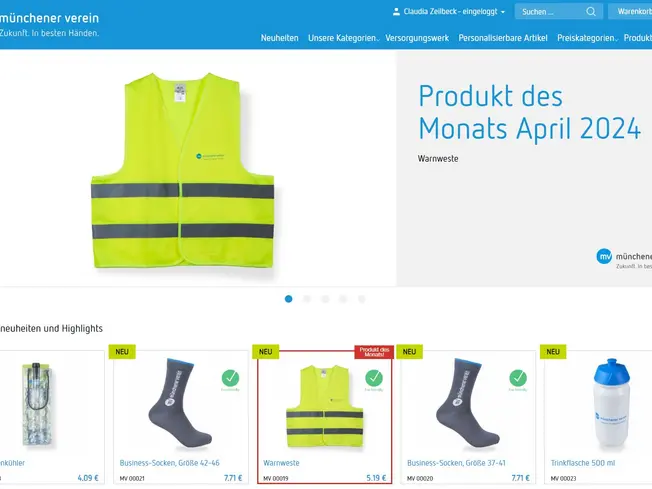Viewport: 652px width, 489px height.
Task: Click the 5.19 € Warnweste price
Action: [376, 478]
